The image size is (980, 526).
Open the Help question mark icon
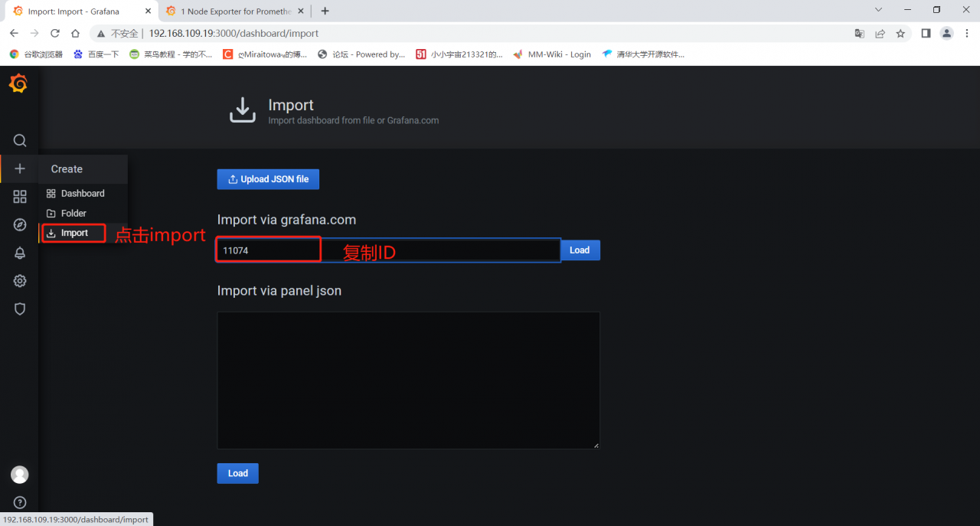tap(20, 503)
